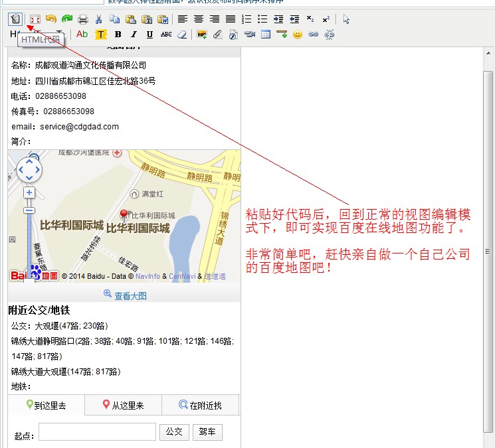Click the 公交 transit route button
The height and width of the screenshot is (448, 495).
(x=174, y=432)
